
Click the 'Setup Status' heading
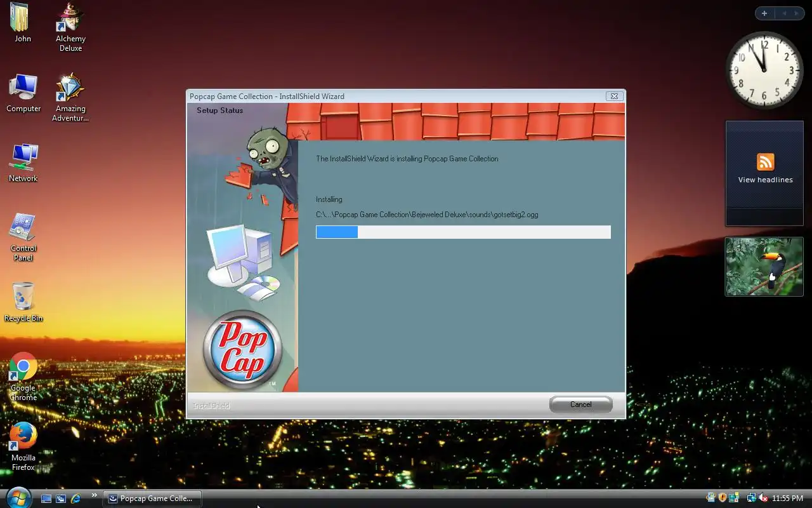[219, 110]
